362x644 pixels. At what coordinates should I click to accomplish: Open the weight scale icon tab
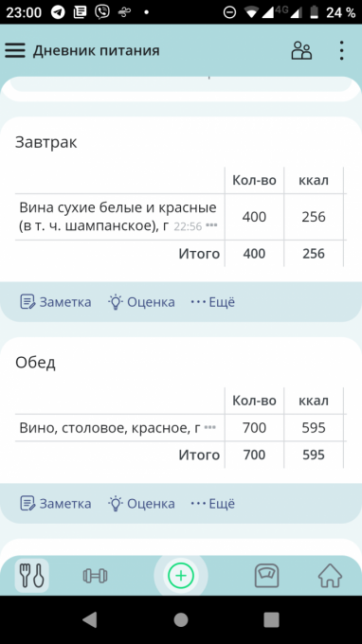click(266, 576)
